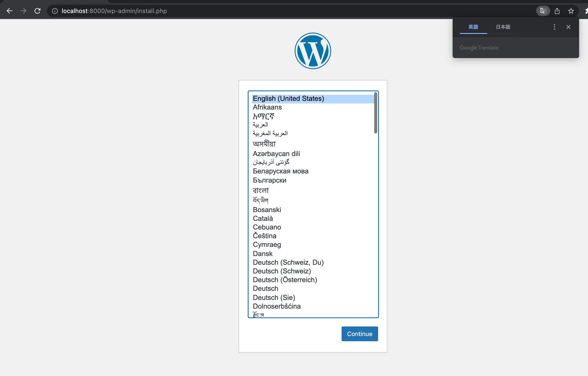The width and height of the screenshot is (588, 376).
Task: Close the Google Translate popup
Action: click(568, 27)
